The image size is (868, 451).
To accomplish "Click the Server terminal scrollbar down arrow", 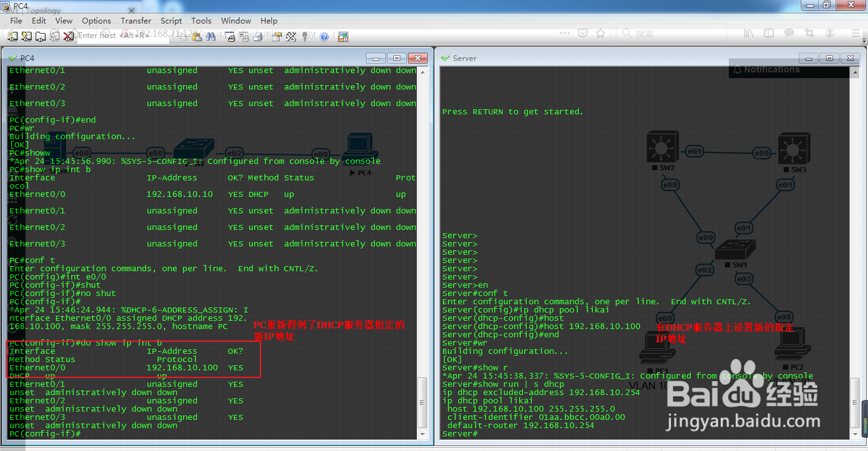I will click(x=856, y=433).
